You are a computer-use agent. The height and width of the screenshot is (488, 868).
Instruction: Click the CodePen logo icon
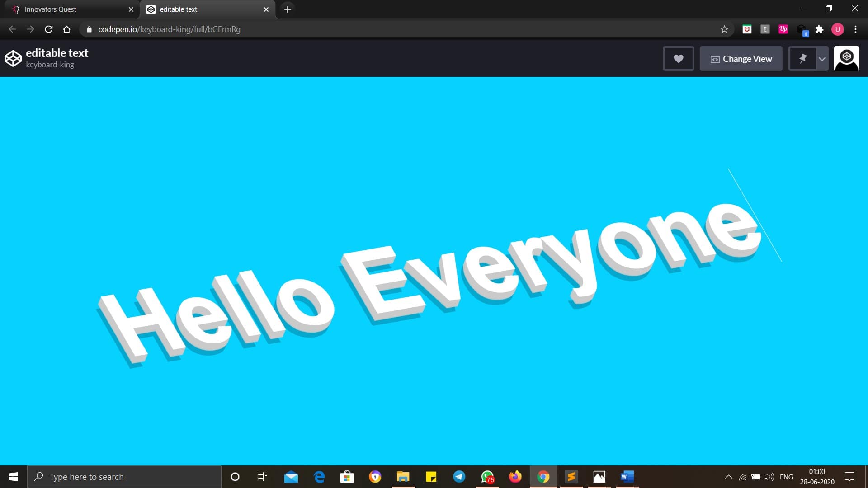[x=13, y=59]
